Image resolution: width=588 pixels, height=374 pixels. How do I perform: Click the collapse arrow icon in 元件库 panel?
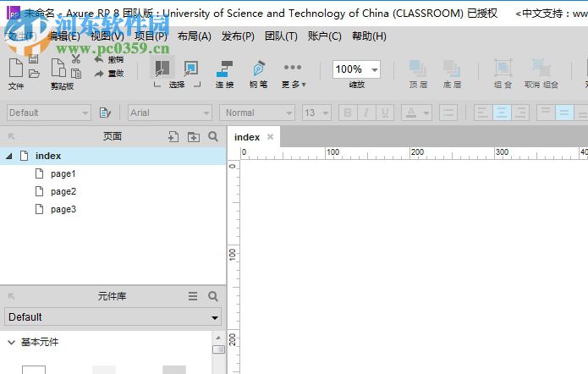point(11,296)
